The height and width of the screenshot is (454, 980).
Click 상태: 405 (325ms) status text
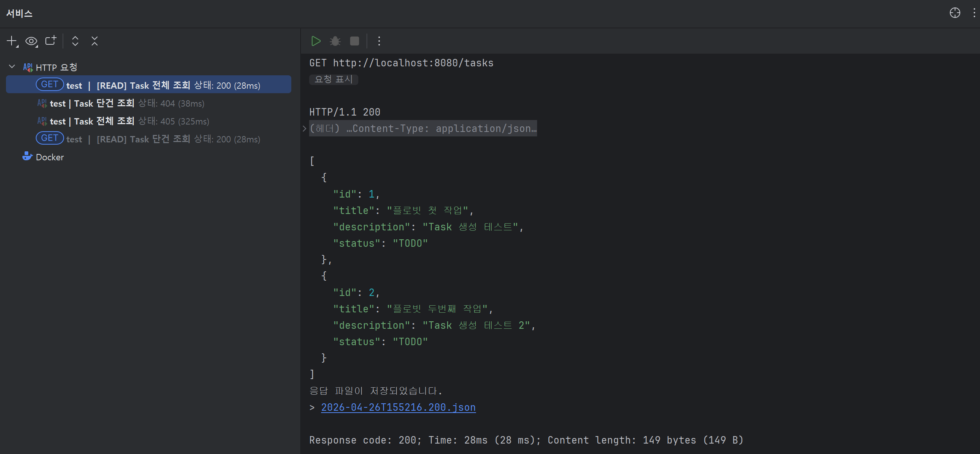pyautogui.click(x=174, y=122)
